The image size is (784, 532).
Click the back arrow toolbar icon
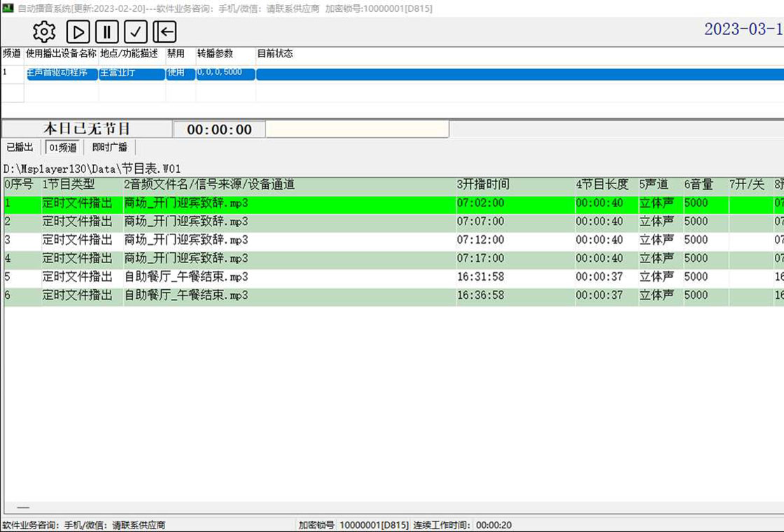coord(164,32)
